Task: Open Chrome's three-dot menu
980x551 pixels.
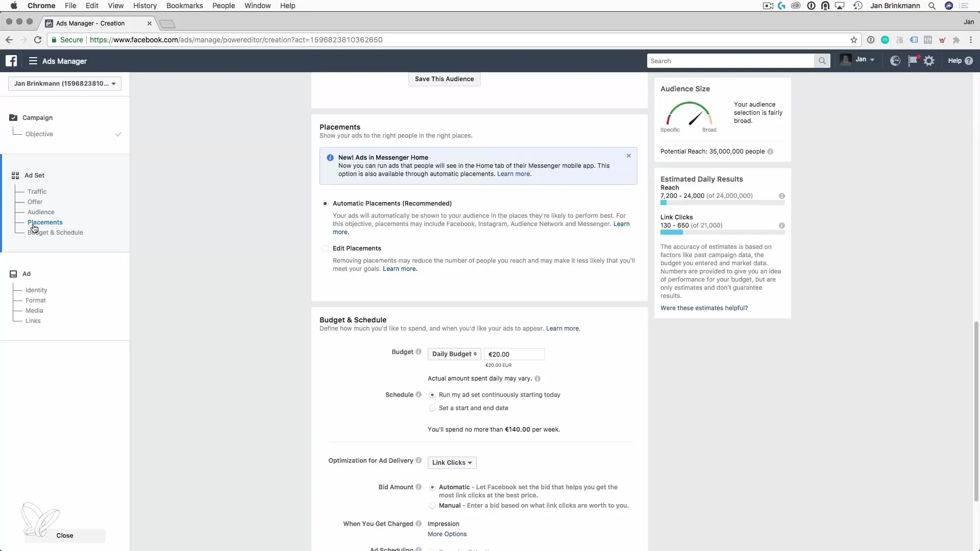Action: click(x=971, y=40)
